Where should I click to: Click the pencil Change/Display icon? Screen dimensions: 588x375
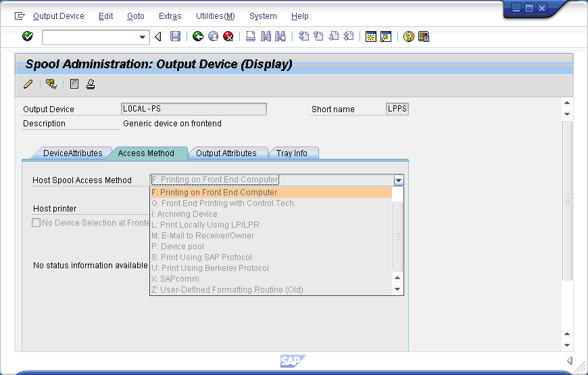coord(28,84)
